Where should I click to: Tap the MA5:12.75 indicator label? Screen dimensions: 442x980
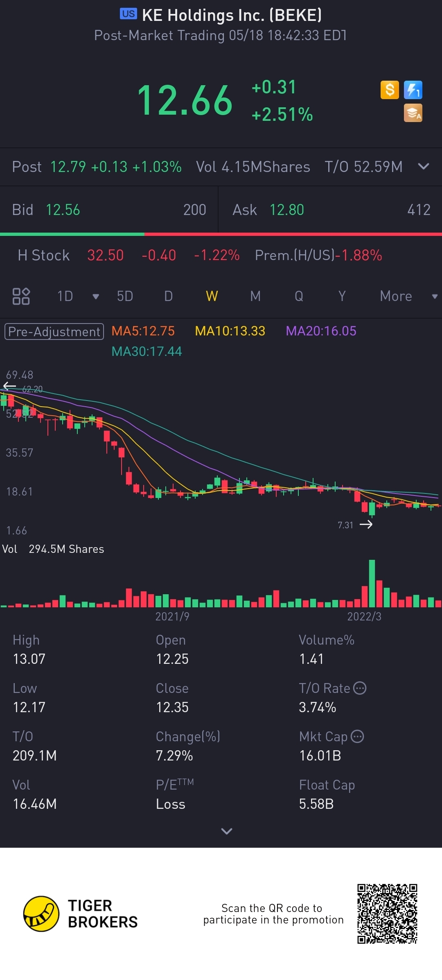143,331
